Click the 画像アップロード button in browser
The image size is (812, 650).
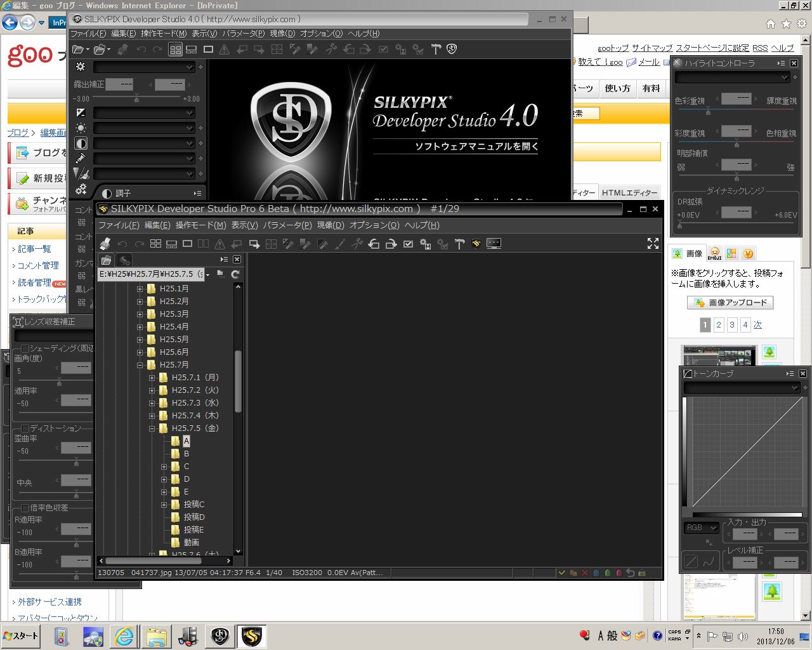(x=730, y=303)
